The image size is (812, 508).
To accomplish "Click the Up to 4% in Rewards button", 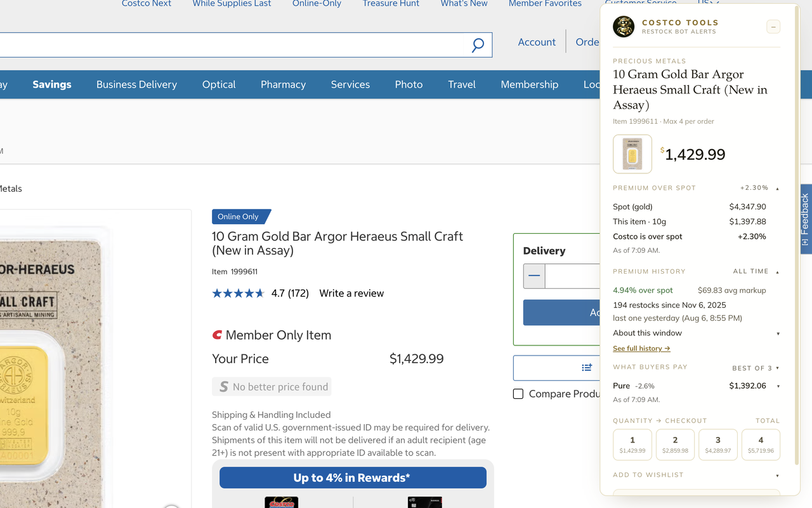I will 353,478.
